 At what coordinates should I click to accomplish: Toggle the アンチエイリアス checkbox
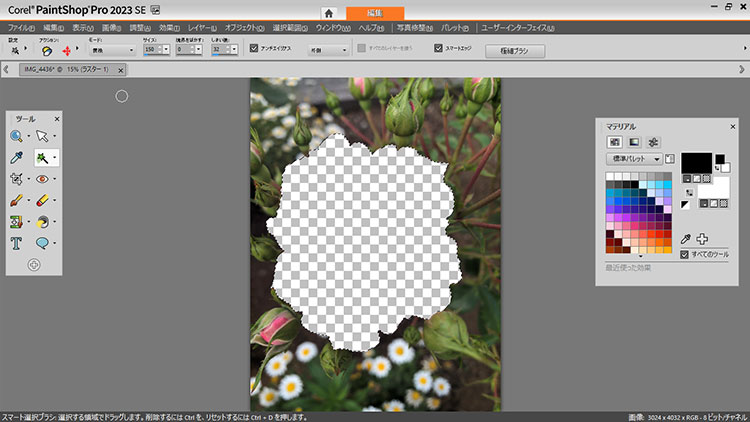(x=254, y=48)
